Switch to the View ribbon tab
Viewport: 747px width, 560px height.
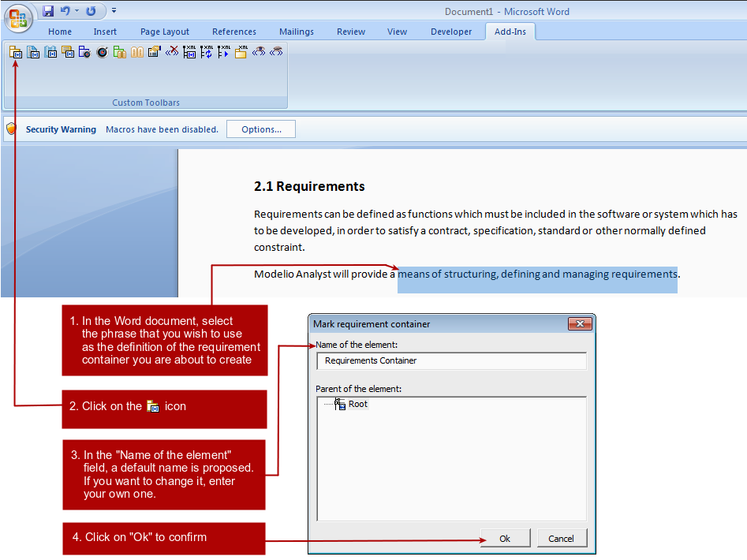(397, 32)
